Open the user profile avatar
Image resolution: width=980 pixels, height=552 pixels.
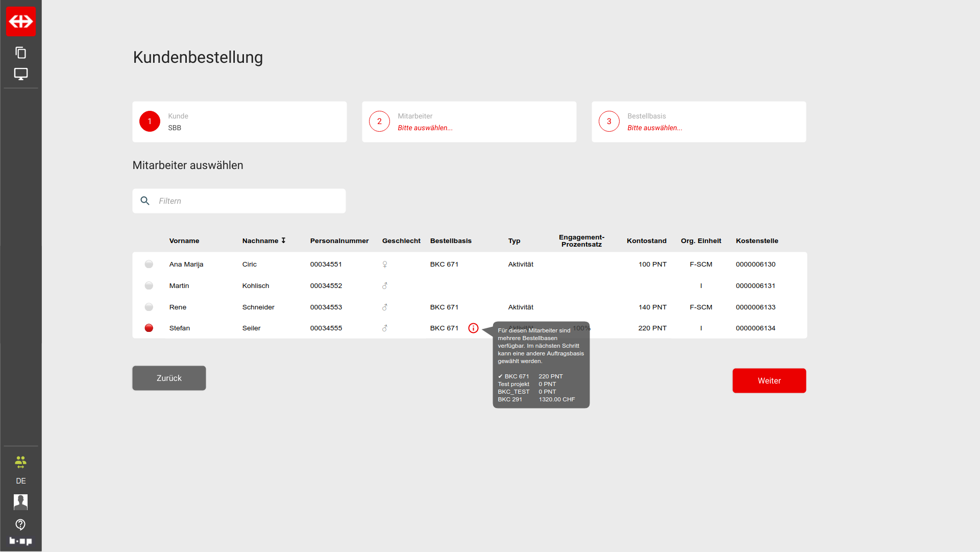(x=21, y=502)
